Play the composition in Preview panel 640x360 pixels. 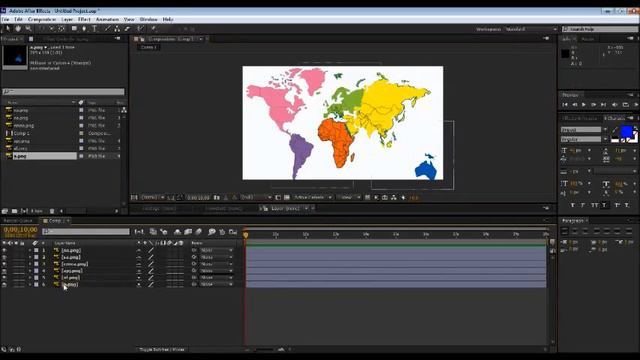click(x=584, y=105)
